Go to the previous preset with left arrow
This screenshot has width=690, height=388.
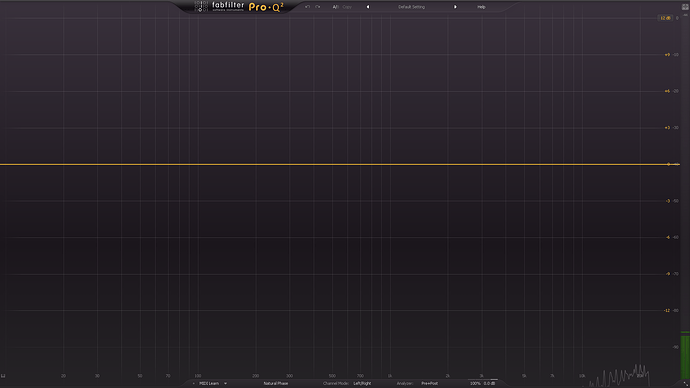[x=368, y=7]
